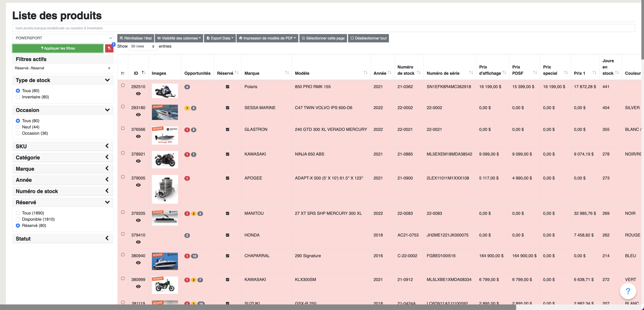Click Appliquer les filtres green button
The height and width of the screenshot is (310, 644).
coord(58,48)
